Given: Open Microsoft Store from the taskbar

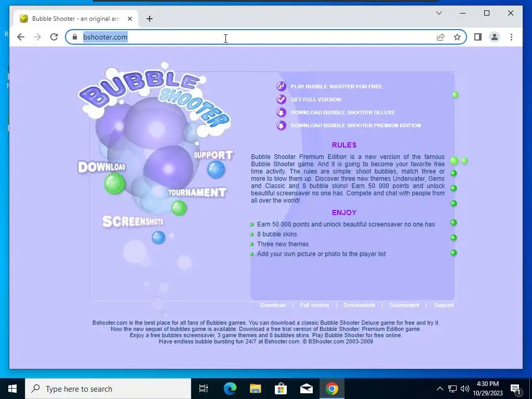Looking at the screenshot, I should coord(281,389).
